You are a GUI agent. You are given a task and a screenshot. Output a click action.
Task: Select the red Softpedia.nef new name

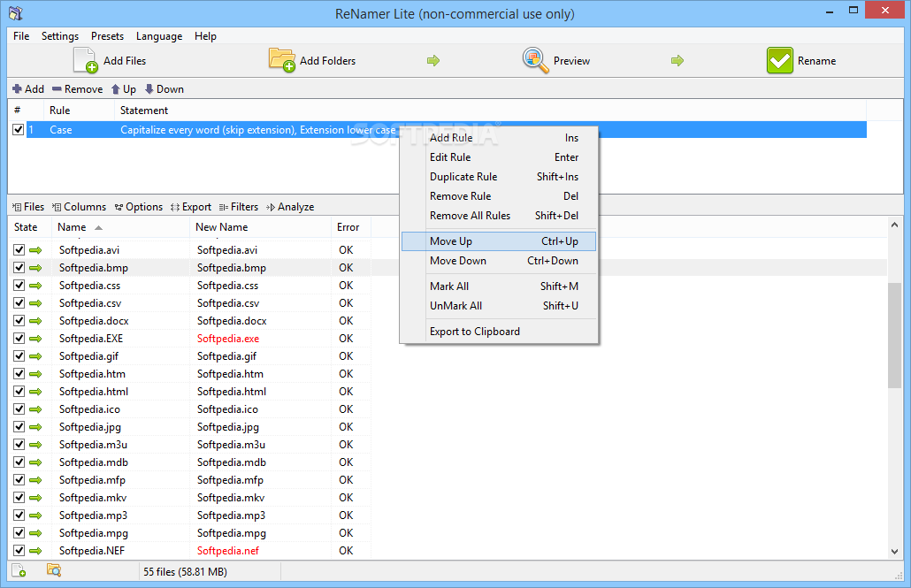(228, 551)
